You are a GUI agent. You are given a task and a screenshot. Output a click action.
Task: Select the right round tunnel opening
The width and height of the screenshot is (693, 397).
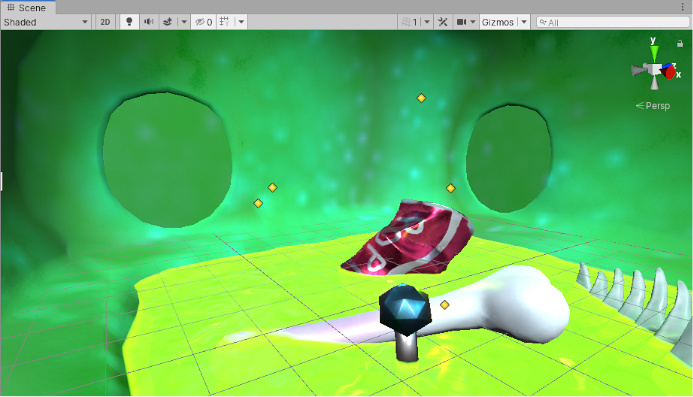pyautogui.click(x=509, y=158)
